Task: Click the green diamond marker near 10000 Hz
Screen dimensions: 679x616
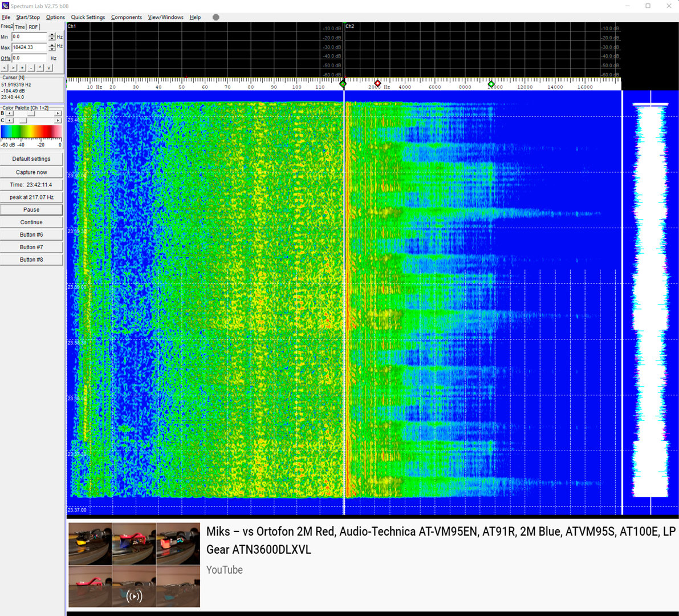Action: pos(491,84)
